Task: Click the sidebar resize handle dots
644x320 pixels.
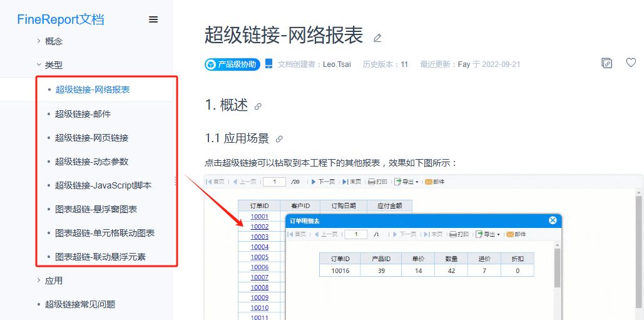Action: pyautogui.click(x=175, y=181)
